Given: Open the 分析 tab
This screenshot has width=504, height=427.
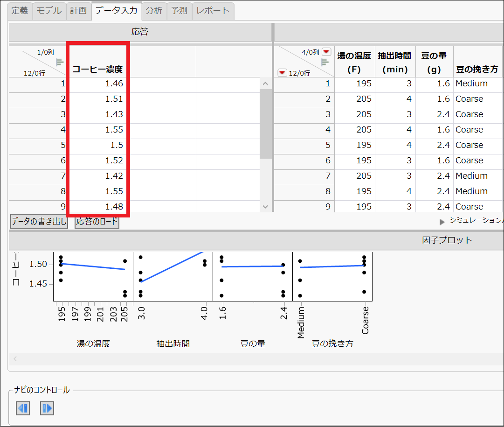Looking at the screenshot, I should [x=154, y=11].
